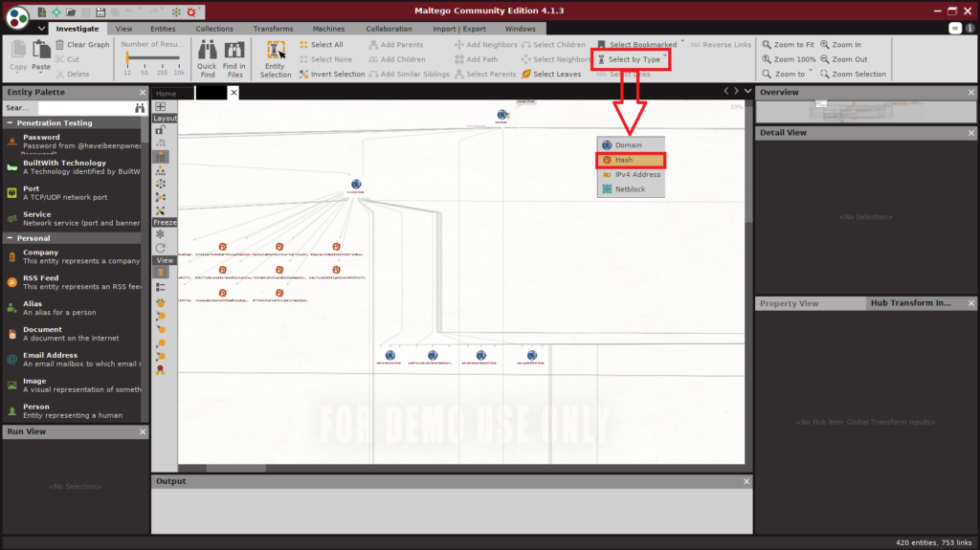Click the Freeze snowflake icon
Screen dimensions: 980x550
tap(160, 234)
